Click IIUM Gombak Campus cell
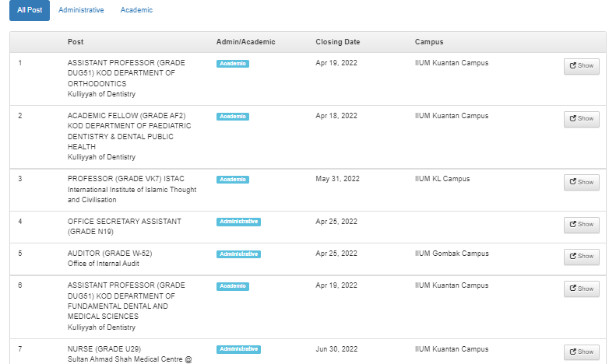Screen dimensions: 609x364 point(452,254)
